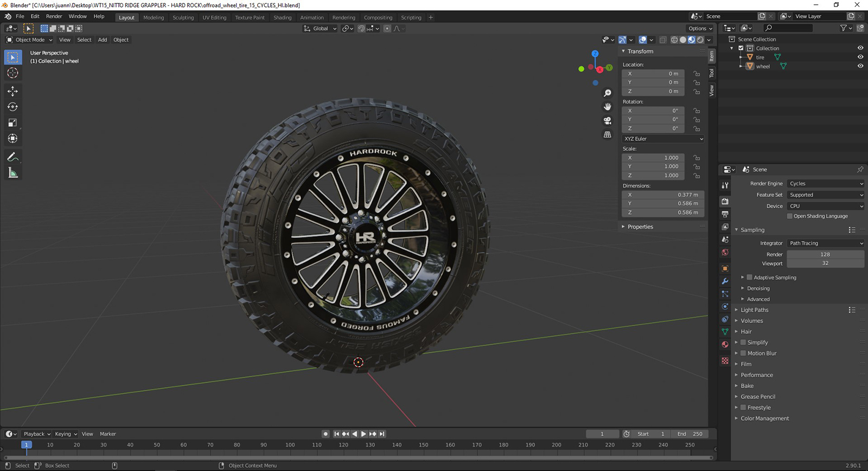This screenshot has width=868, height=471.
Task: Enable the Simplify checkbox
Action: click(x=743, y=343)
